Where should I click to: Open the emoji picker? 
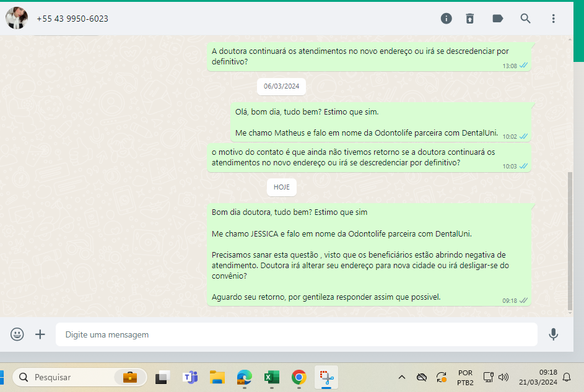17,334
